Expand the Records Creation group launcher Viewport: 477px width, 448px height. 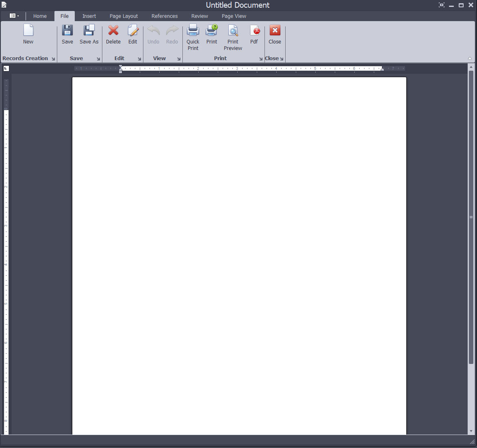pyautogui.click(x=53, y=59)
